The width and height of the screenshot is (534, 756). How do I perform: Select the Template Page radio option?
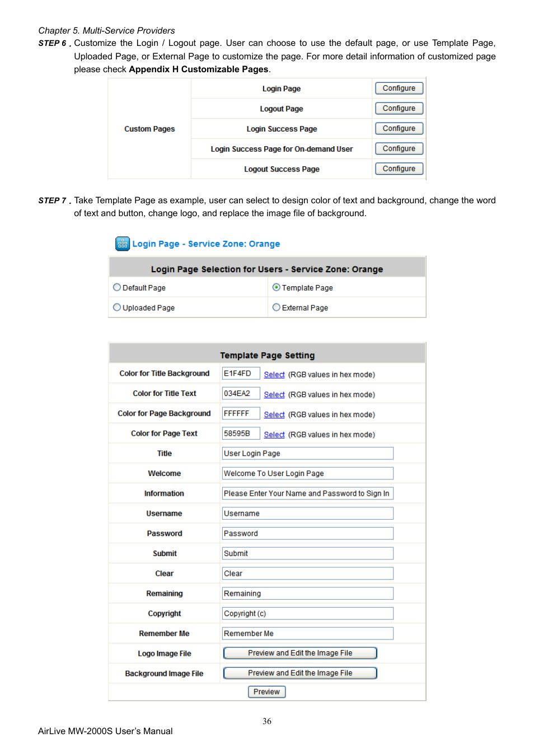[277, 287]
